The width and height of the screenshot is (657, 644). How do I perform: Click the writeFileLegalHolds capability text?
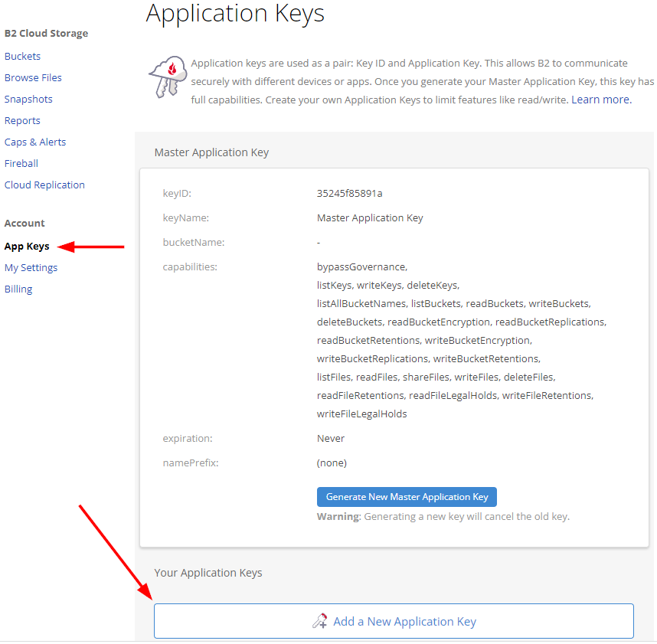point(362,414)
